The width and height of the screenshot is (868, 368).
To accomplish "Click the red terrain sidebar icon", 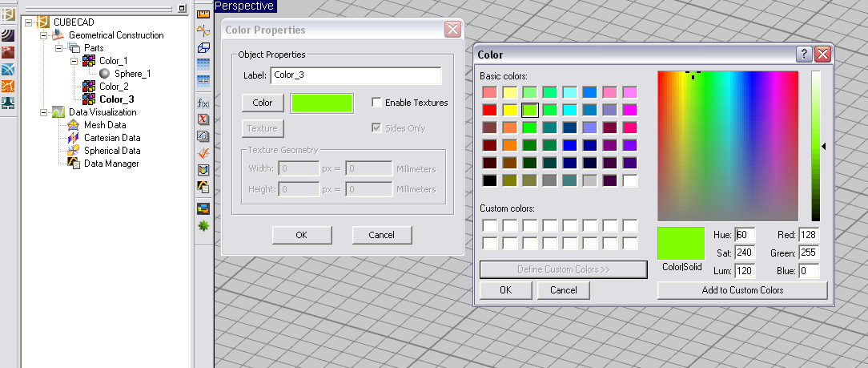I will click(8, 53).
